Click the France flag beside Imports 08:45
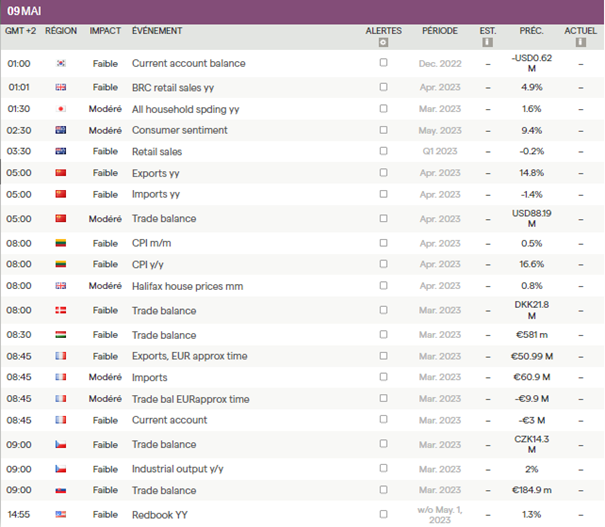Viewport: 605px width, 527px height. pos(61,377)
